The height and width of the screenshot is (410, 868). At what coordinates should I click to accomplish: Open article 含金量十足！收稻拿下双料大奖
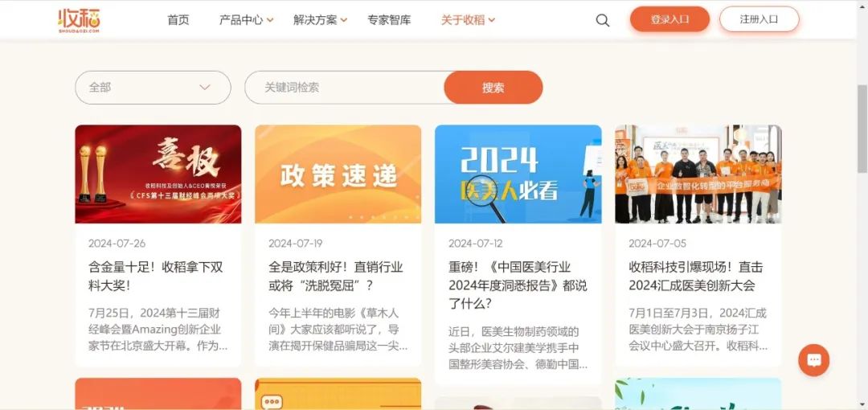(x=156, y=277)
